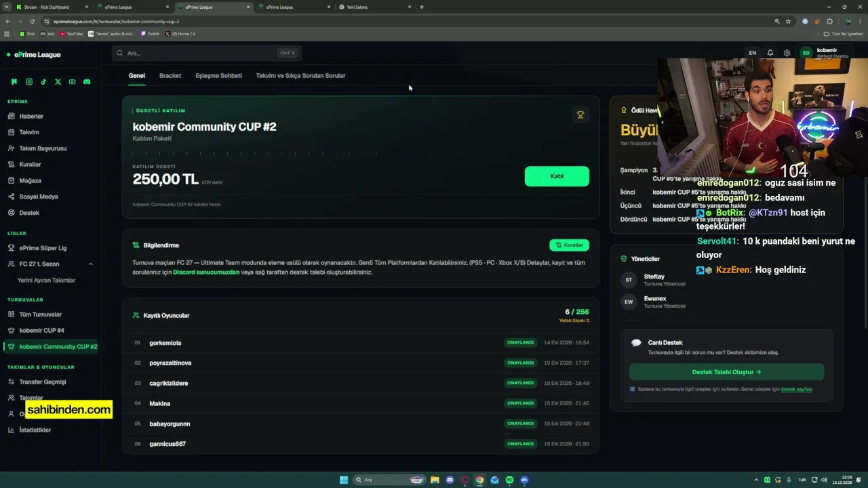
Task: Collapse the FC 27 1. Sezon section
Action: coord(91,264)
